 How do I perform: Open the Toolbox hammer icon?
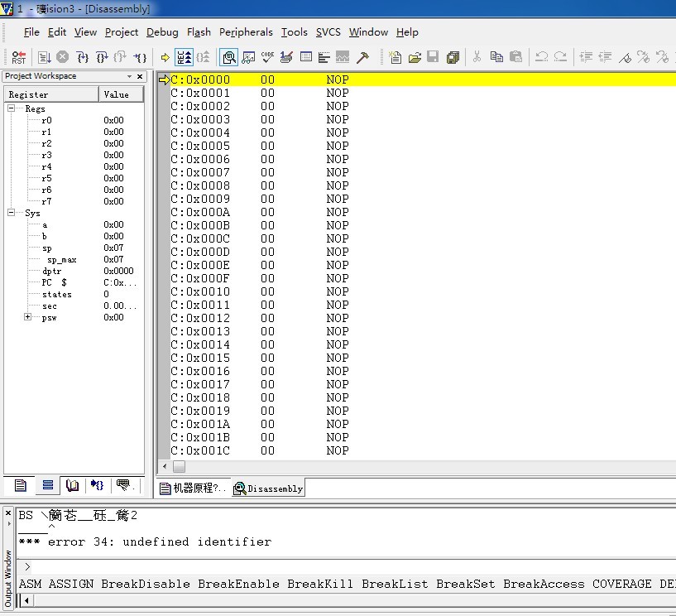362,57
